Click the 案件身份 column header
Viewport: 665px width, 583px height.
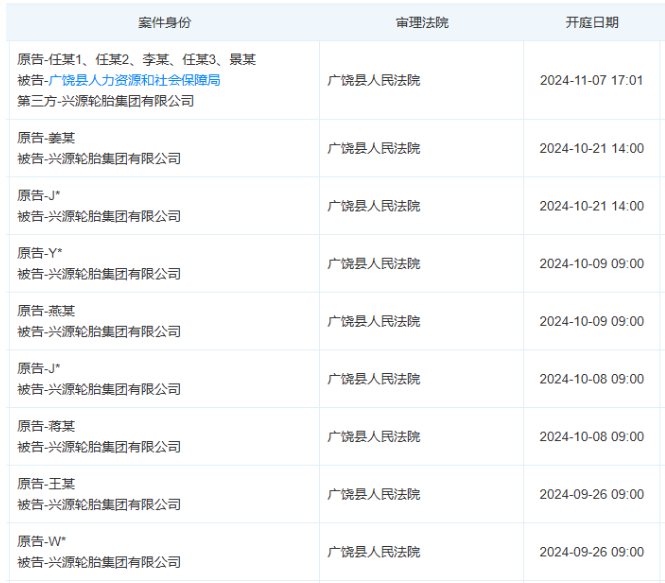pos(164,22)
